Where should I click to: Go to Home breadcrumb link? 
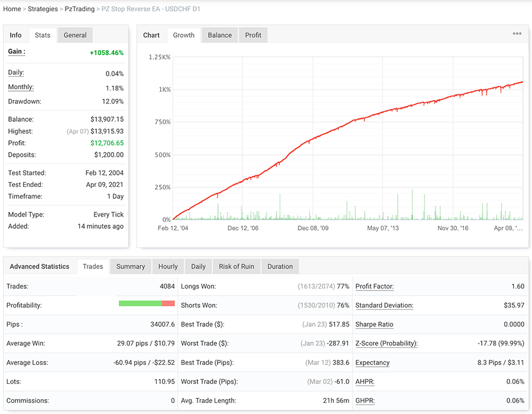tap(12, 9)
